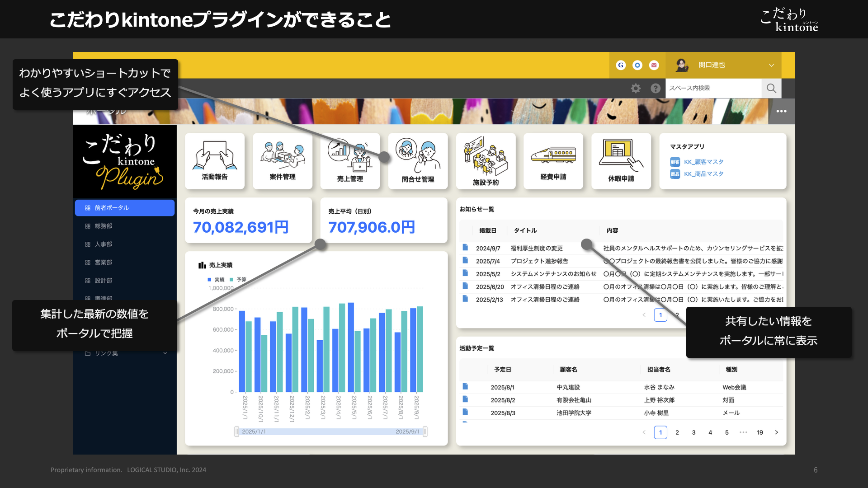Open settings gear icon

pos(636,88)
